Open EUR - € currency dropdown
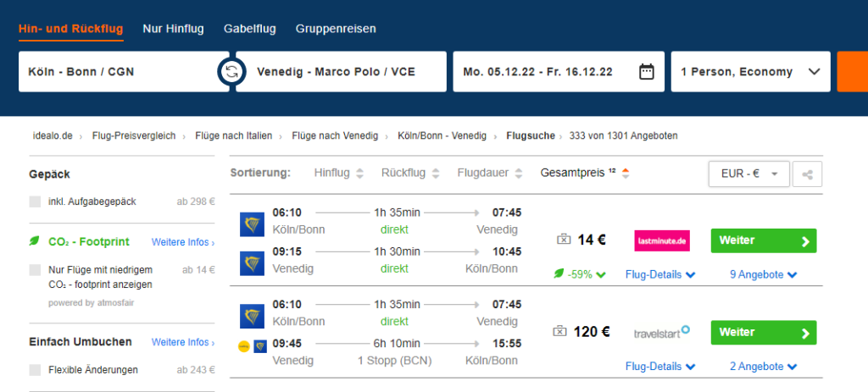This screenshot has height=392, width=868. [x=748, y=174]
